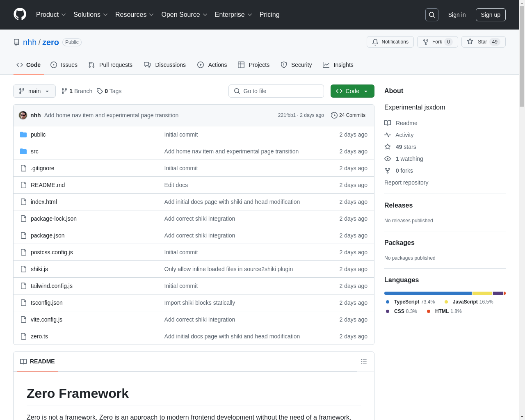
Task: Open the main branch selector dropdown
Action: (x=34, y=91)
